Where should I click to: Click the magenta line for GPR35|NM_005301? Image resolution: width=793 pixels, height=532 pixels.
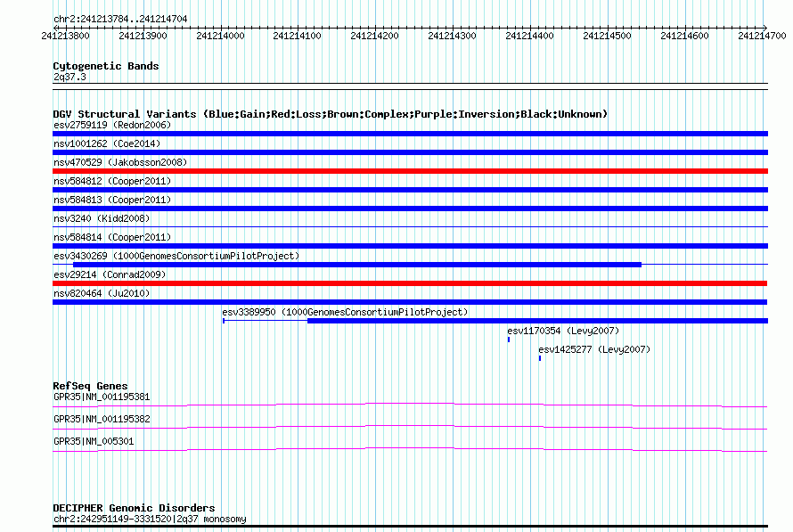410,449
